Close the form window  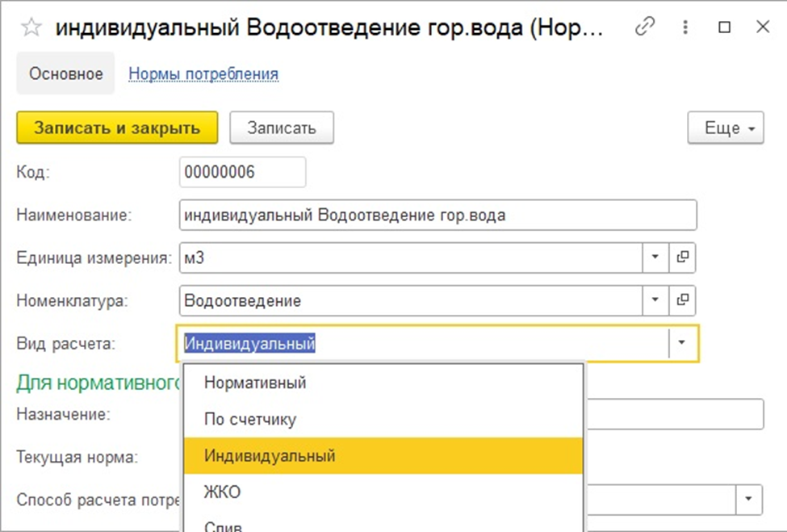[763, 27]
